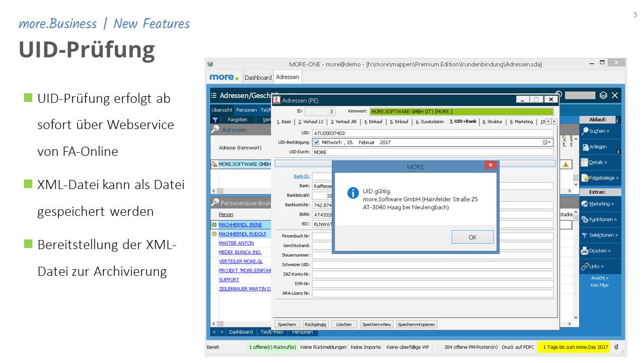Close the Adressen/Geschäft view with the white X
The image size is (644, 363).
pos(615,95)
